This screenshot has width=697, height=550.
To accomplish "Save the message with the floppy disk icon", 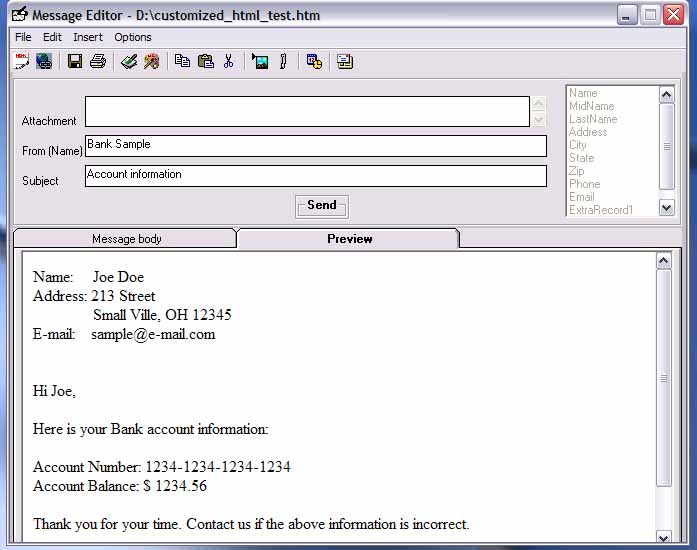I will tap(75, 62).
